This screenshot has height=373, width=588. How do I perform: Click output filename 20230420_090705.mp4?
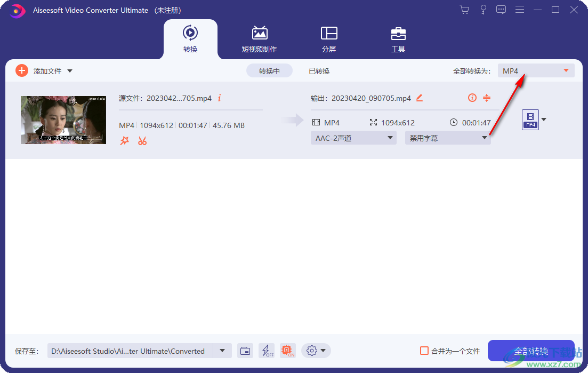tap(371, 98)
